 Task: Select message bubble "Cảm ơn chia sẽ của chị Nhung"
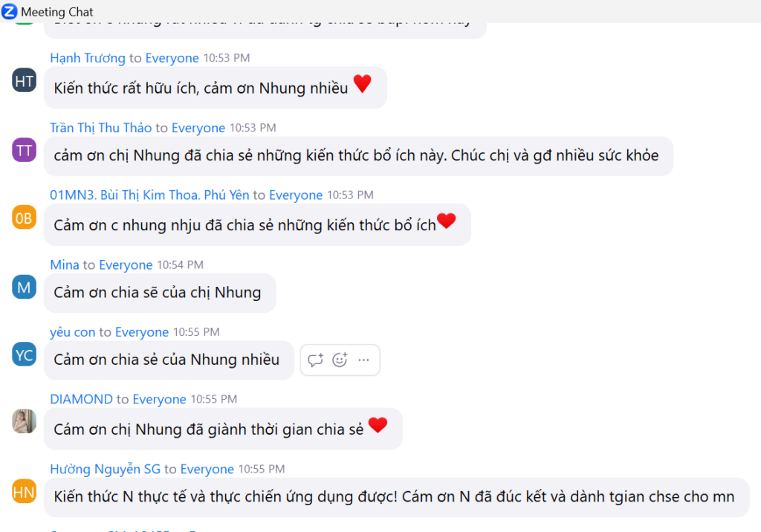tap(161, 293)
